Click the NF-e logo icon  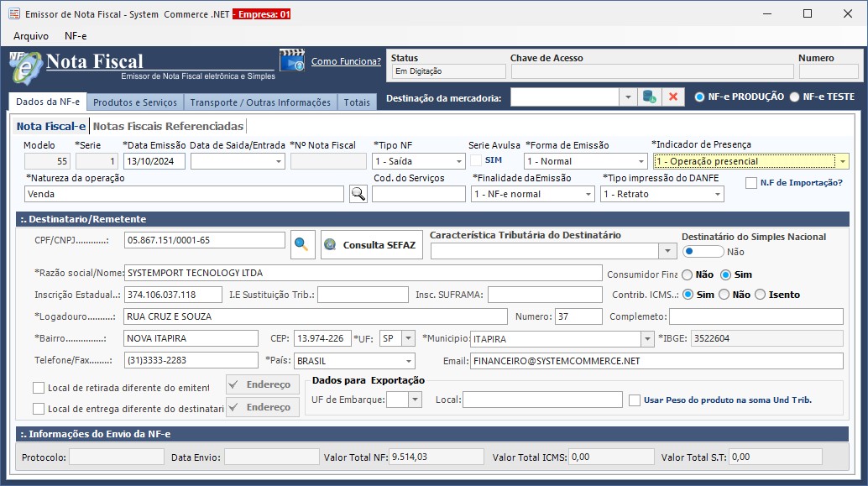tap(25, 65)
